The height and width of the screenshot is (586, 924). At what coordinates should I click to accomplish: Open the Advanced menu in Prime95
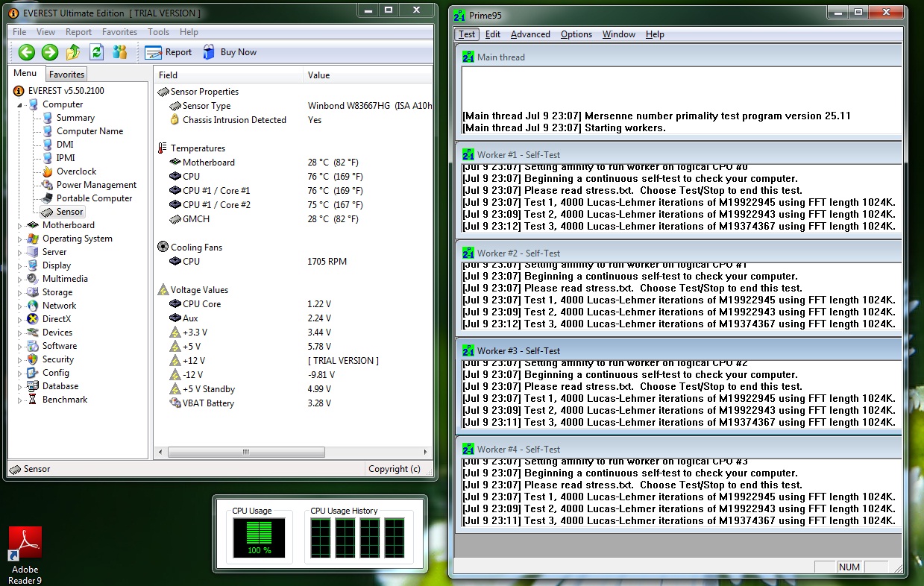[x=530, y=34]
